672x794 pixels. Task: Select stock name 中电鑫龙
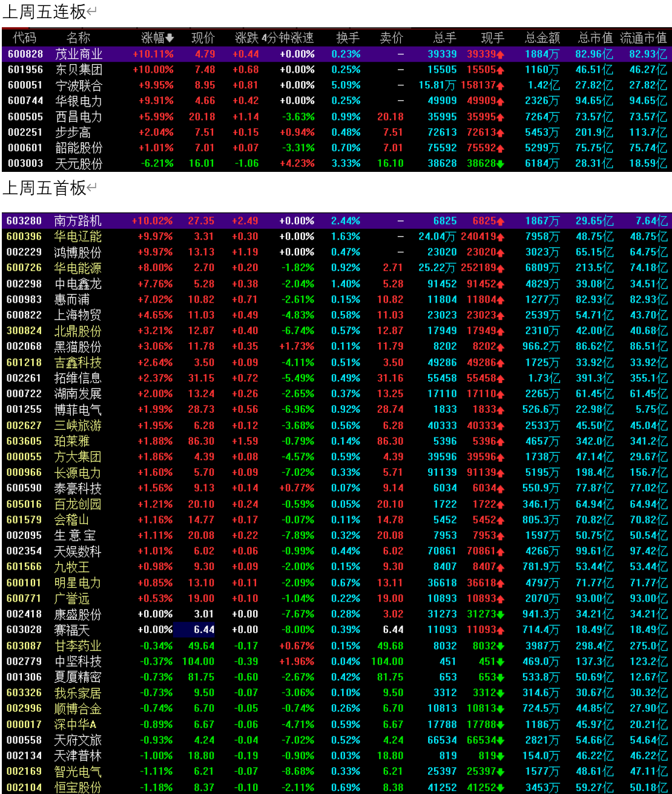coord(78,284)
